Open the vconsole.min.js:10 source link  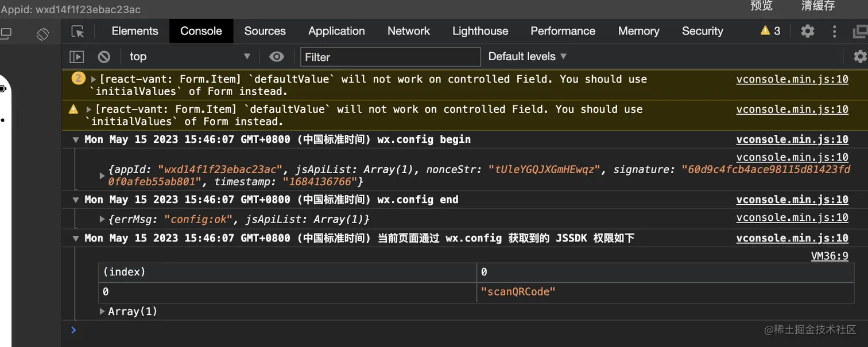[x=792, y=79]
